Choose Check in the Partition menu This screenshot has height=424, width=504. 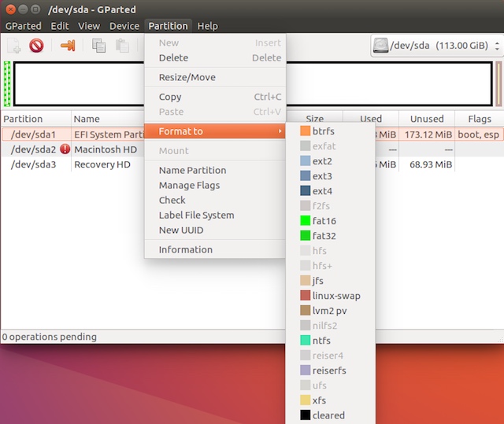point(215,201)
